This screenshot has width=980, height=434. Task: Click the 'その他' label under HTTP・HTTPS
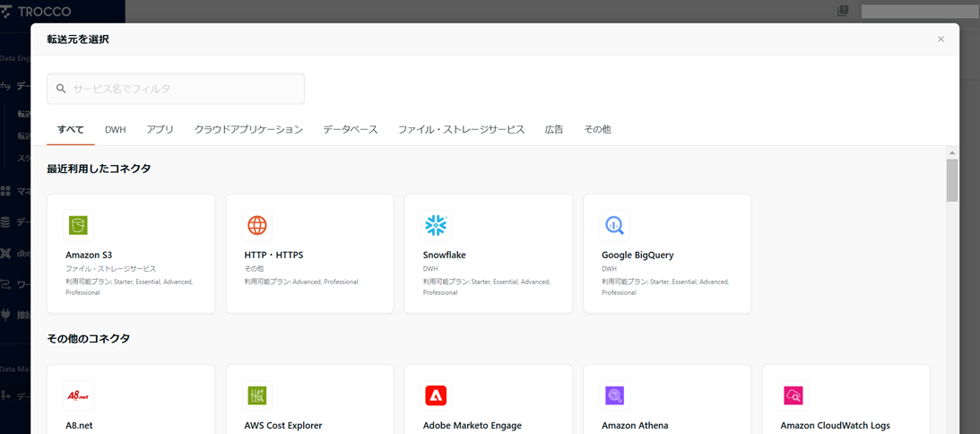point(254,269)
